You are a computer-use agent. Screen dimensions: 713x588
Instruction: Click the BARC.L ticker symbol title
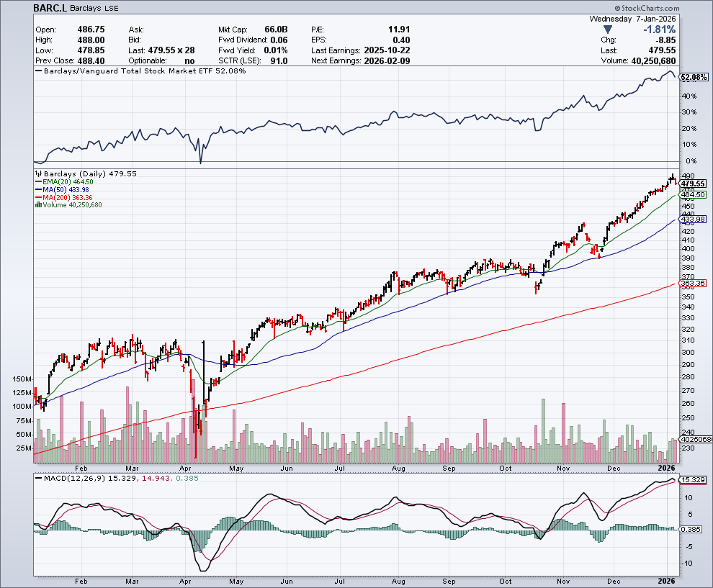[50, 9]
